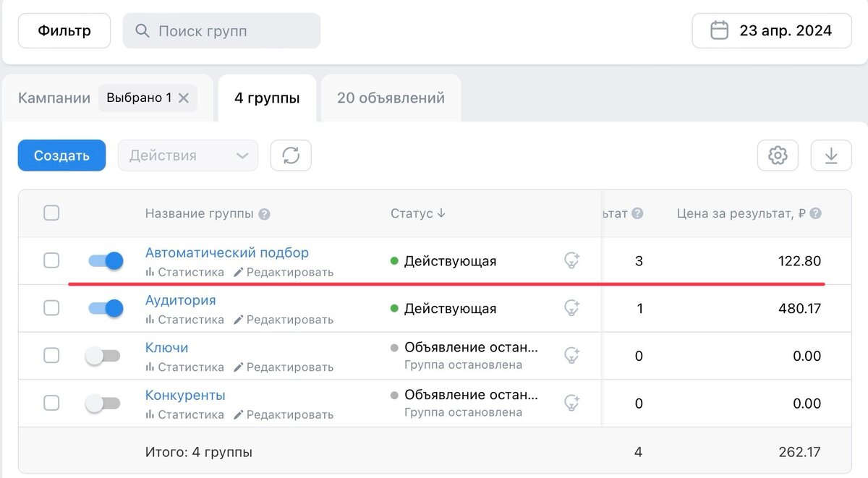This screenshot has width=868, height=478.
Task: Enable the Ключи group toggle
Action: tap(103, 356)
